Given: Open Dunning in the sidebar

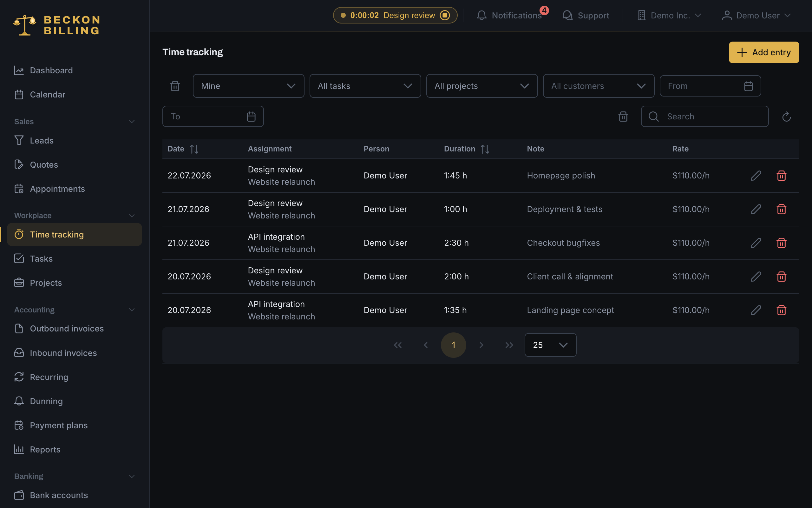Looking at the screenshot, I should click(x=75, y=401).
